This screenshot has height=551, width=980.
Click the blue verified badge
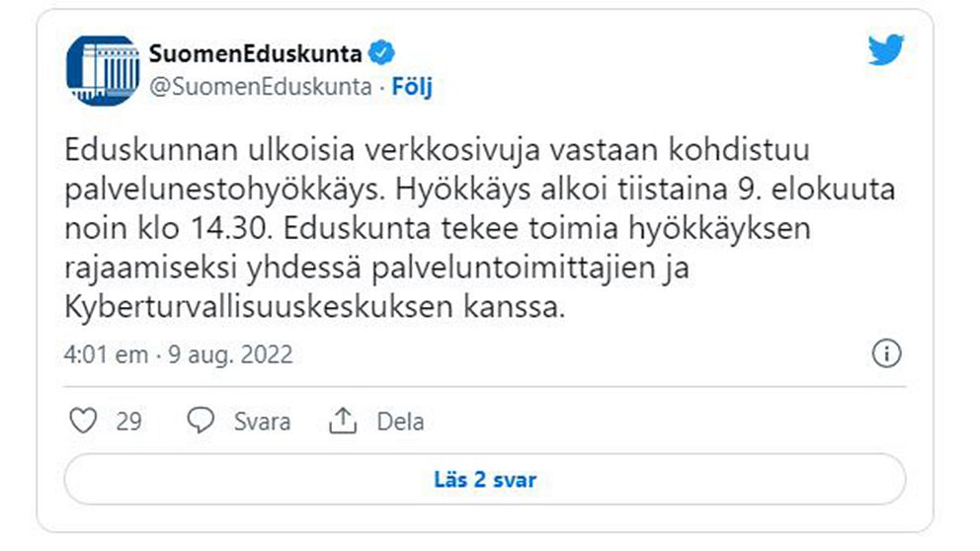pyautogui.click(x=382, y=52)
